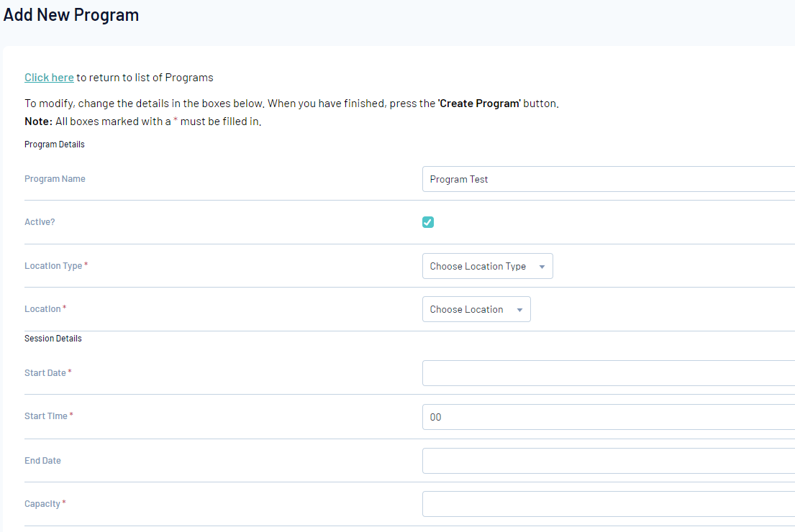Click the Start Time label
Image resolution: width=795 pixels, height=532 pixels.
[x=46, y=416]
